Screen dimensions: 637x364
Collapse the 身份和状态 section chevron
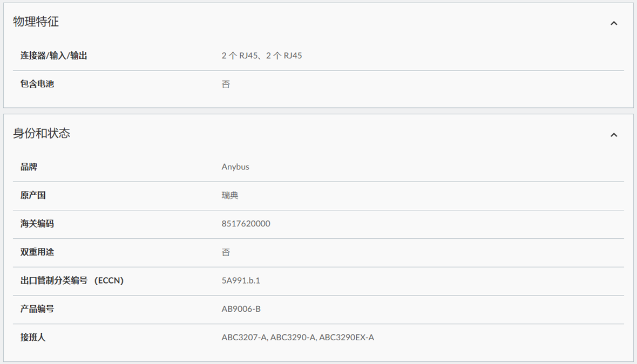613,135
